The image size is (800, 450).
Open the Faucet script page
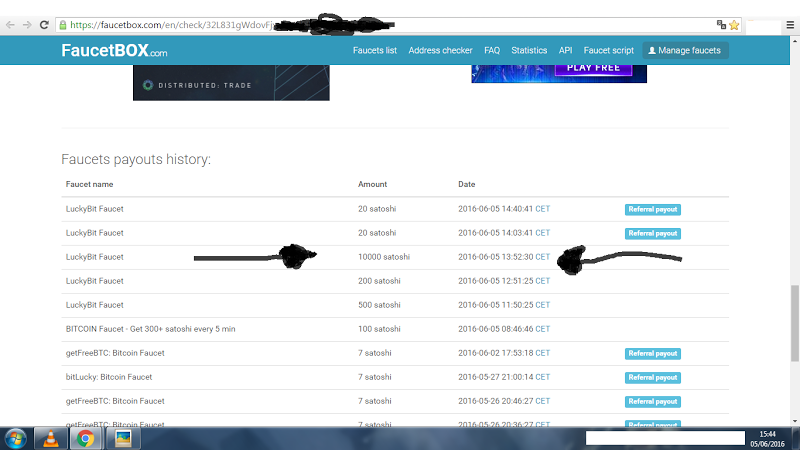(609, 50)
